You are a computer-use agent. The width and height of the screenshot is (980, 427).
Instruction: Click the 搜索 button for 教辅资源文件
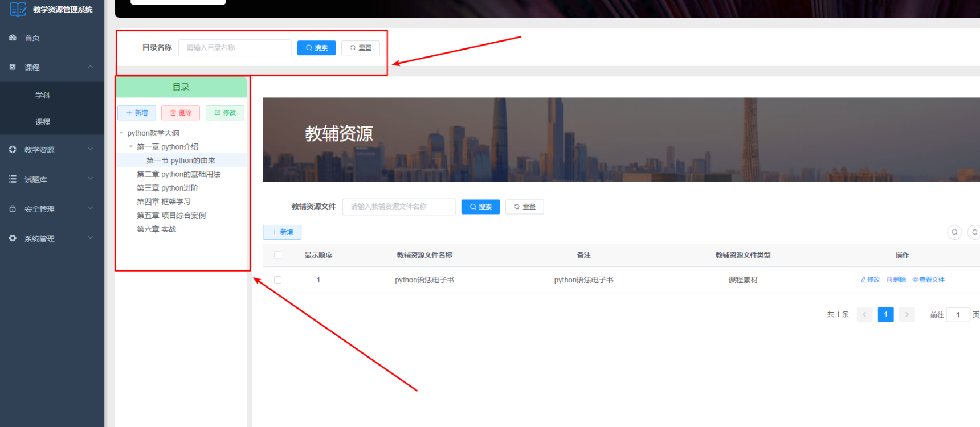pos(480,207)
